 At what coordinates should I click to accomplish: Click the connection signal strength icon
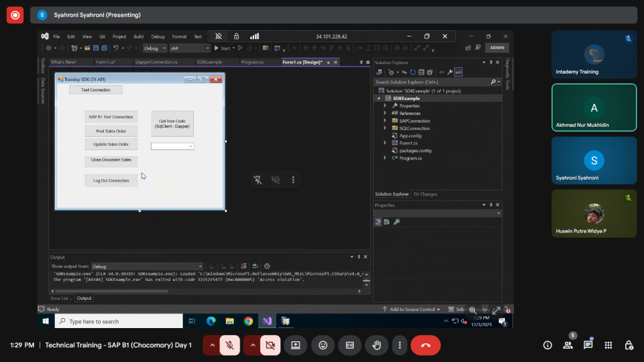point(255,36)
